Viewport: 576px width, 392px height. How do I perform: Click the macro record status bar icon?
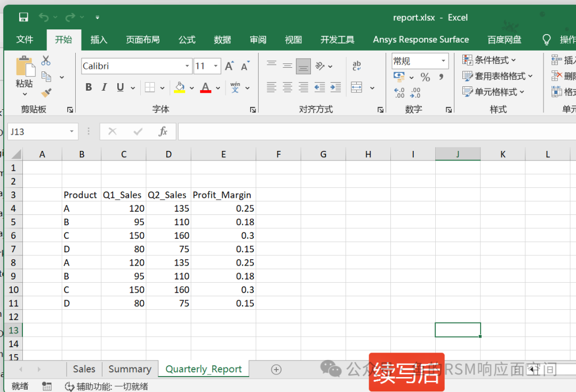(46, 386)
